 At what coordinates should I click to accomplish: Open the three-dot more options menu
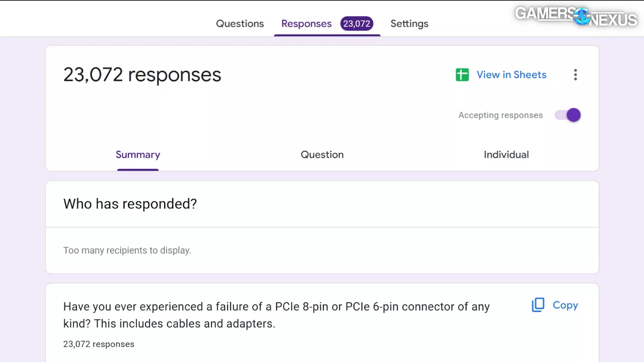[575, 75]
